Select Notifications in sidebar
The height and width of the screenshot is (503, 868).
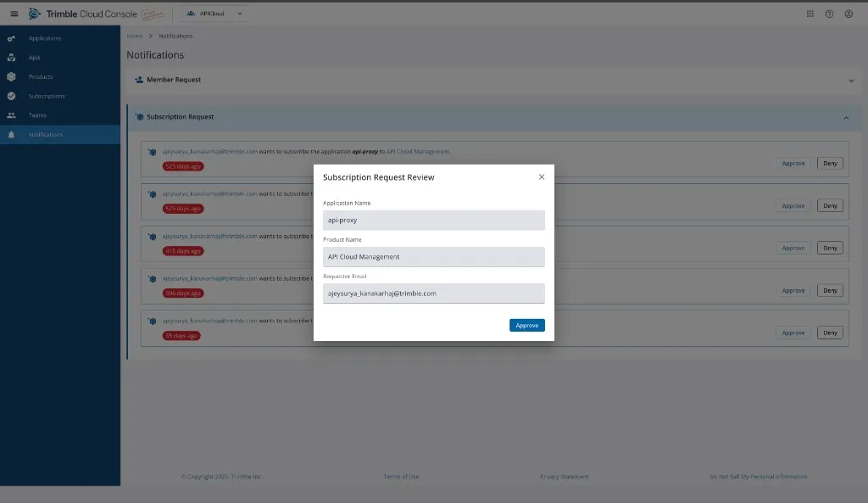[x=60, y=135]
